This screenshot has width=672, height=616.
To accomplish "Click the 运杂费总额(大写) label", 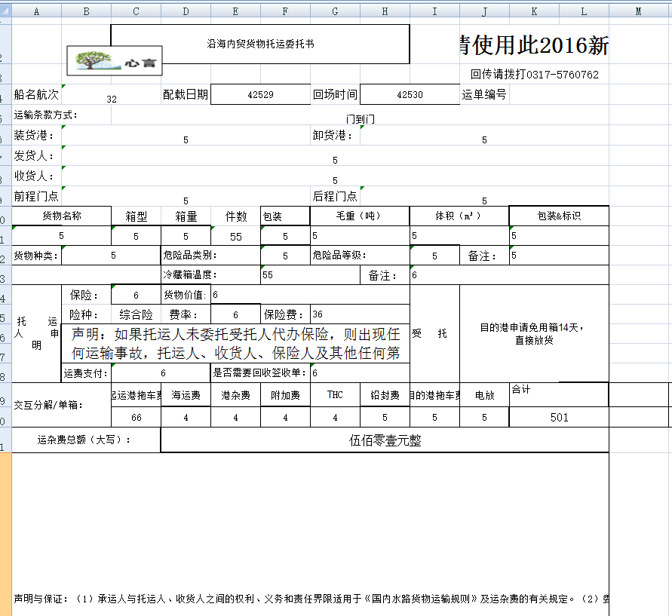I will coord(86,440).
